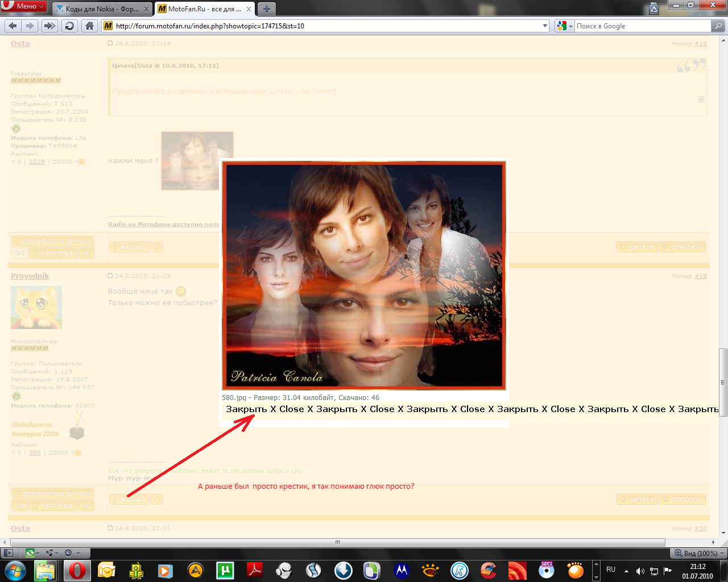Click the browser Forward arrow button
The image size is (728, 582).
(30, 26)
